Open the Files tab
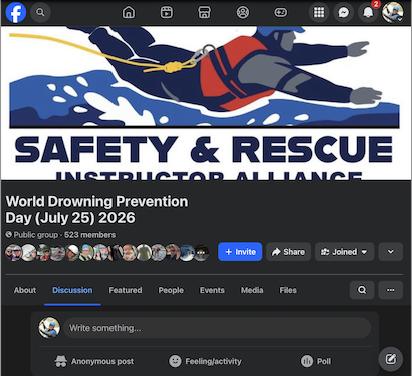The image size is (412, 376). 288,290
